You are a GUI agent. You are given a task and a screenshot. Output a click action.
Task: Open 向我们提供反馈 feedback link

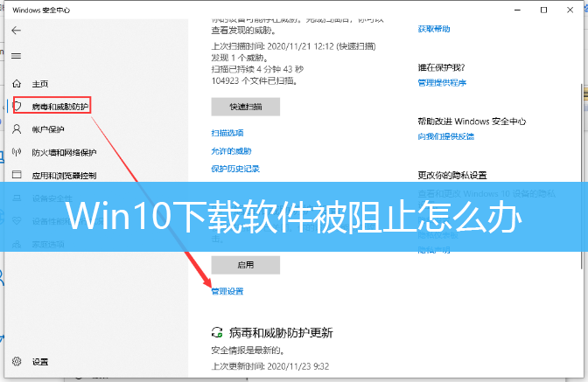coord(445,136)
